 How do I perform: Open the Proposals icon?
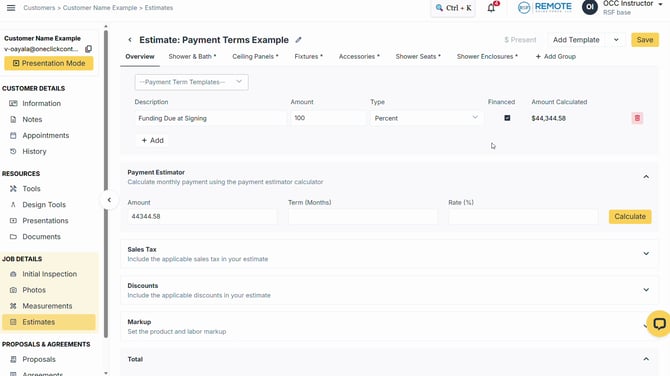tap(13, 359)
